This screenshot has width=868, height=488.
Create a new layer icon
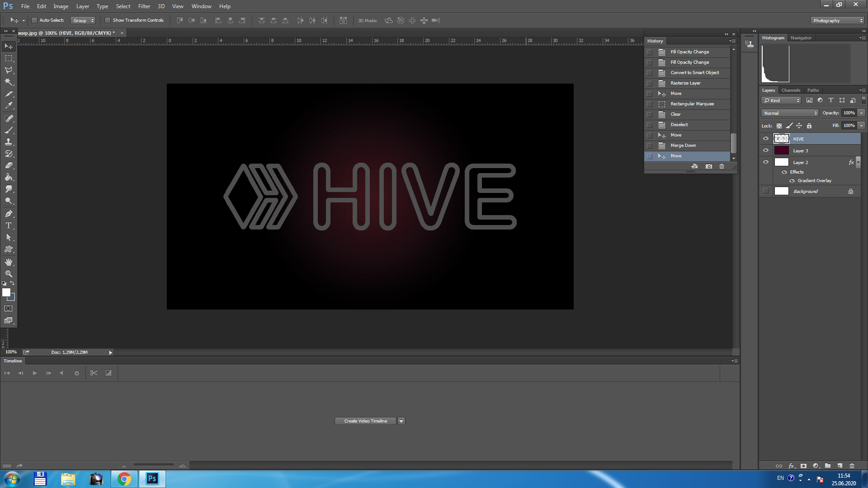[840, 466]
